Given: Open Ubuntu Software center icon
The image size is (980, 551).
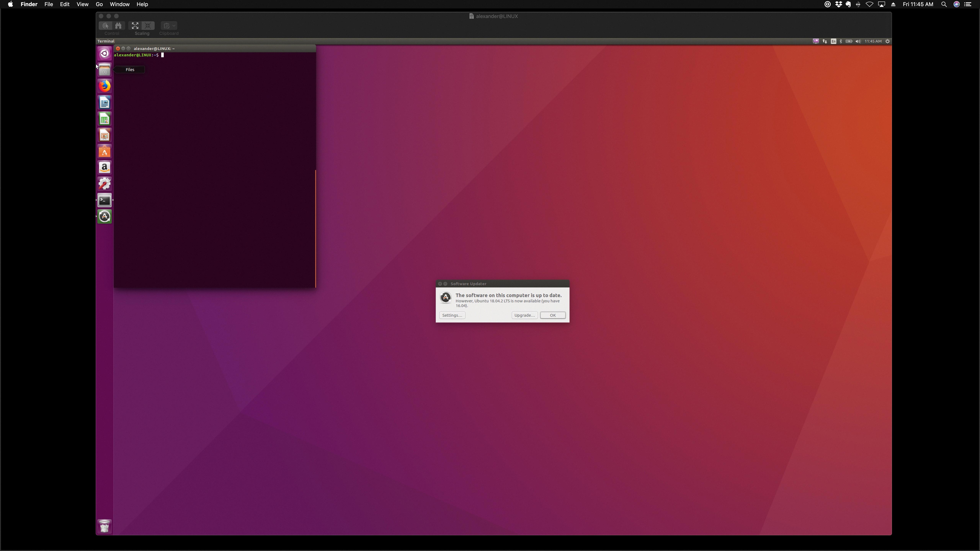Looking at the screenshot, I should (104, 152).
